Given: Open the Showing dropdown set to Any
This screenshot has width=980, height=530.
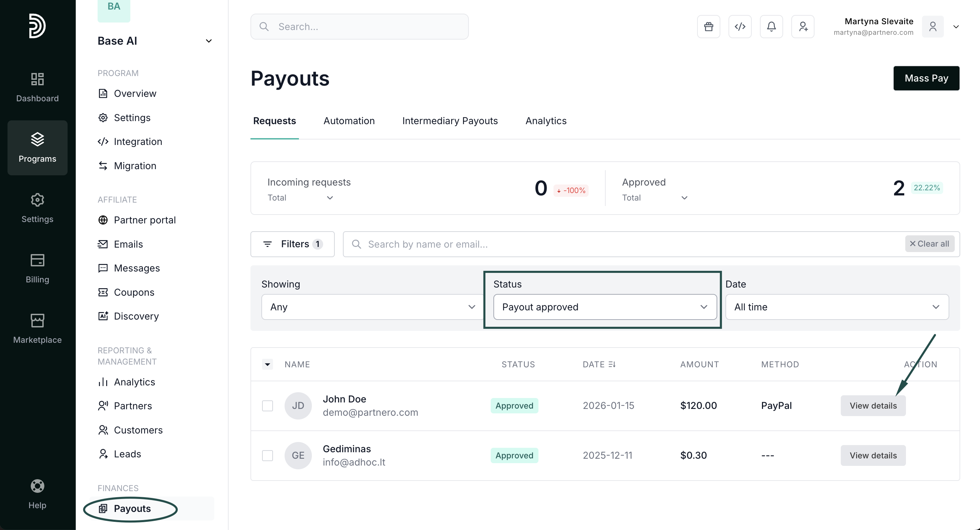Looking at the screenshot, I should pyautogui.click(x=372, y=307).
